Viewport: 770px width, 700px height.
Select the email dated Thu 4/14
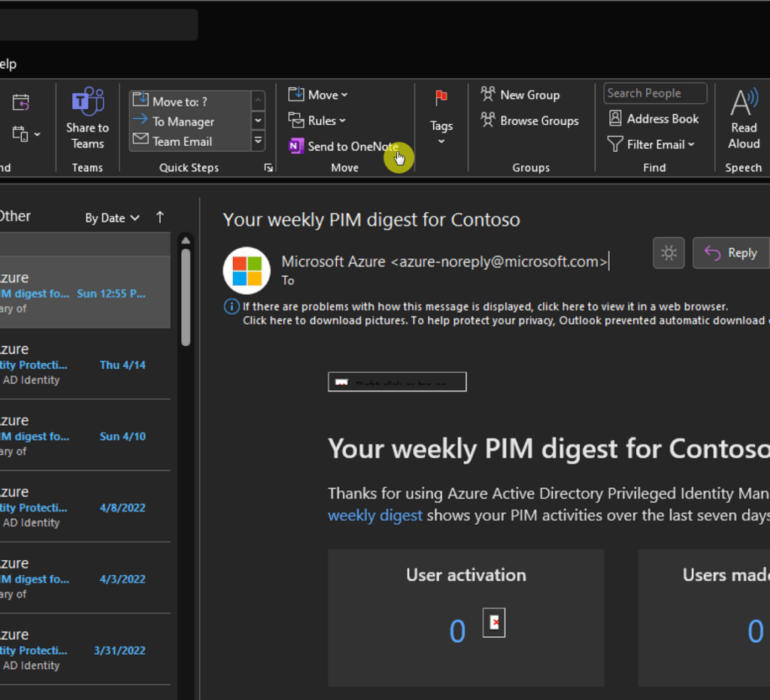[85, 364]
